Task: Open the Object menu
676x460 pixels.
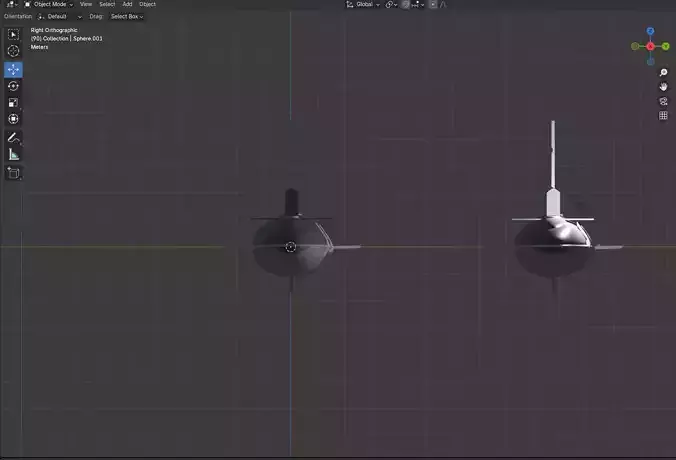Action: [x=147, y=4]
